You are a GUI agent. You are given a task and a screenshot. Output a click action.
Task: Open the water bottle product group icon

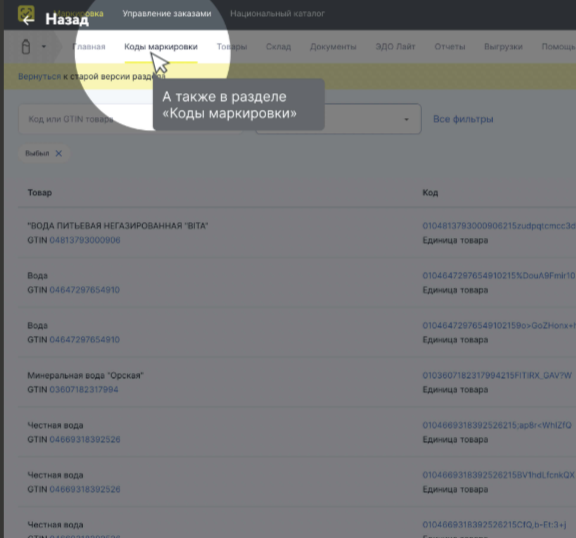[x=26, y=47]
